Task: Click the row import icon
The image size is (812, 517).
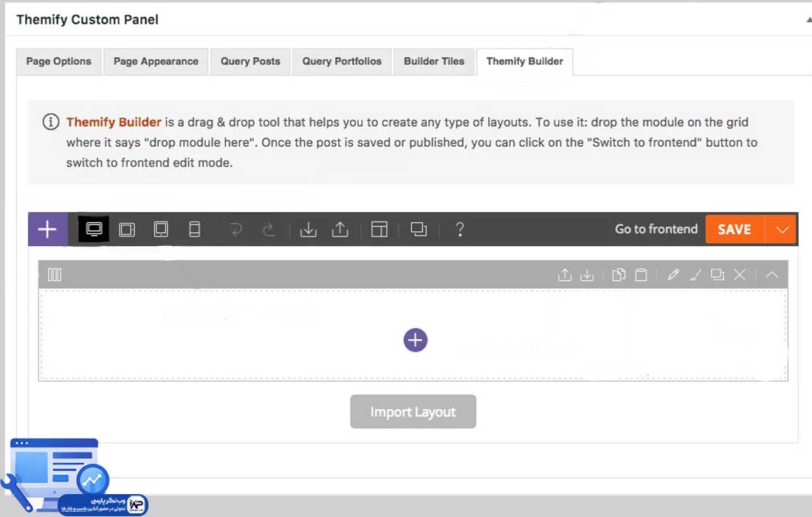Action: point(587,275)
